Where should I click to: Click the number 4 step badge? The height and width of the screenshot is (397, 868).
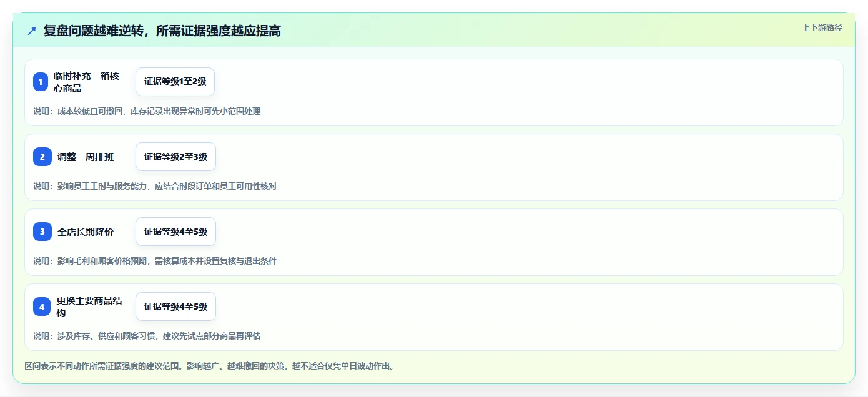coord(42,306)
